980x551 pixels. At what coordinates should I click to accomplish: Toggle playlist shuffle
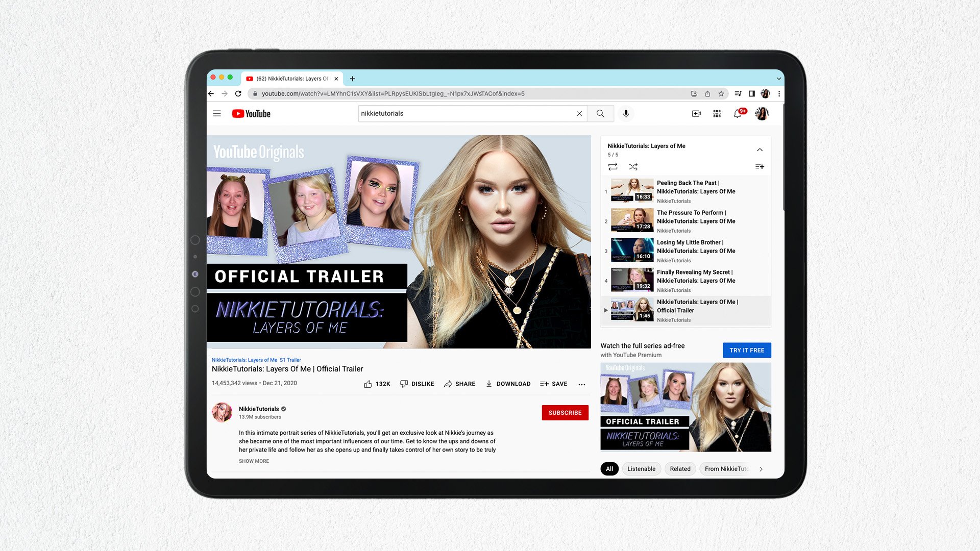(x=633, y=166)
